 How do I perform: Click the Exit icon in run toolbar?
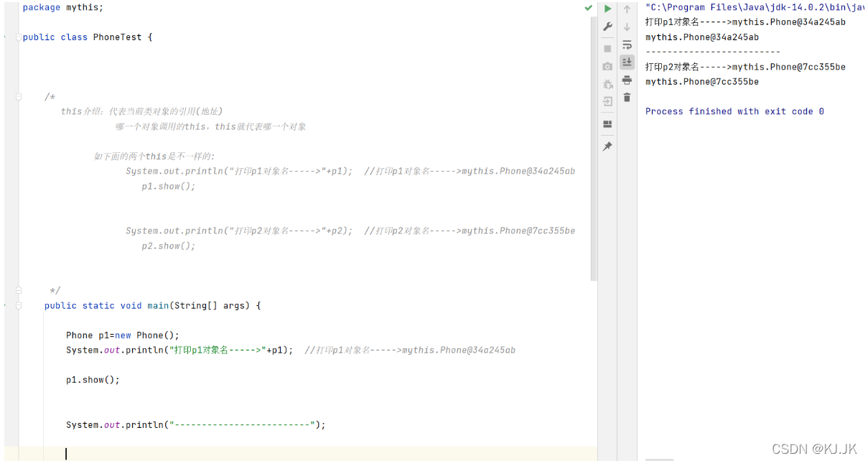tap(607, 102)
